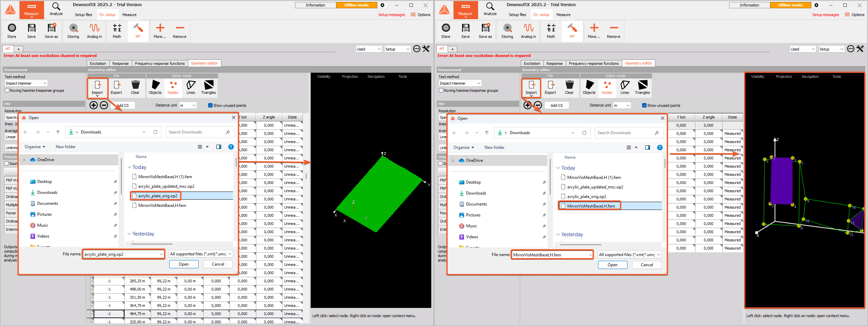Click refresh icon in left dialog address bar
Image resolution: width=868 pixels, height=326 pixels.
pos(155,132)
